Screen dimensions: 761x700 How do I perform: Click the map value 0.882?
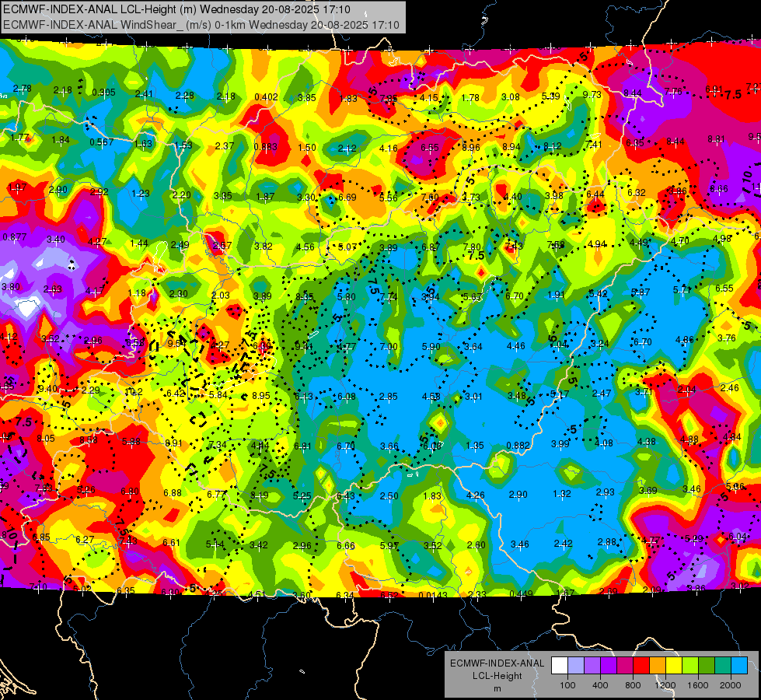[518, 445]
